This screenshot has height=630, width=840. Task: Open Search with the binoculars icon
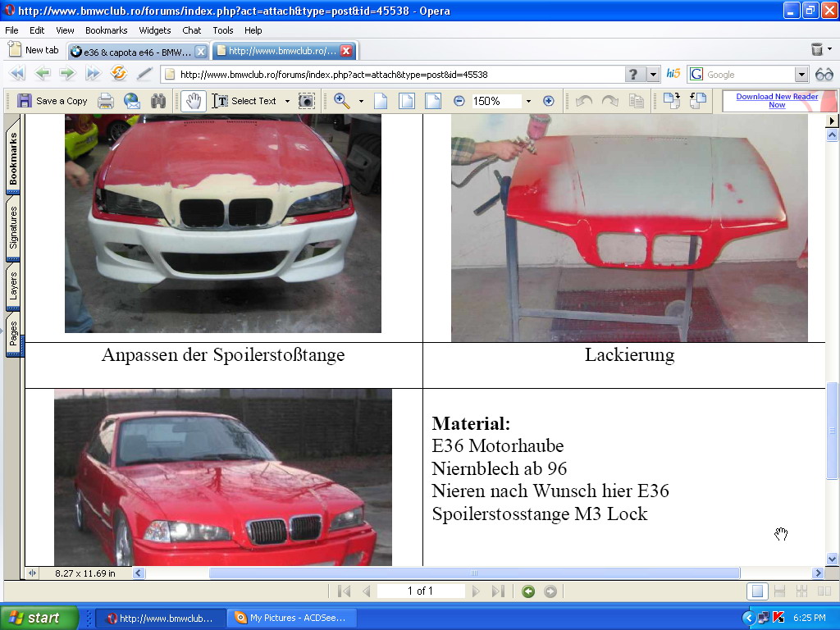tap(158, 101)
